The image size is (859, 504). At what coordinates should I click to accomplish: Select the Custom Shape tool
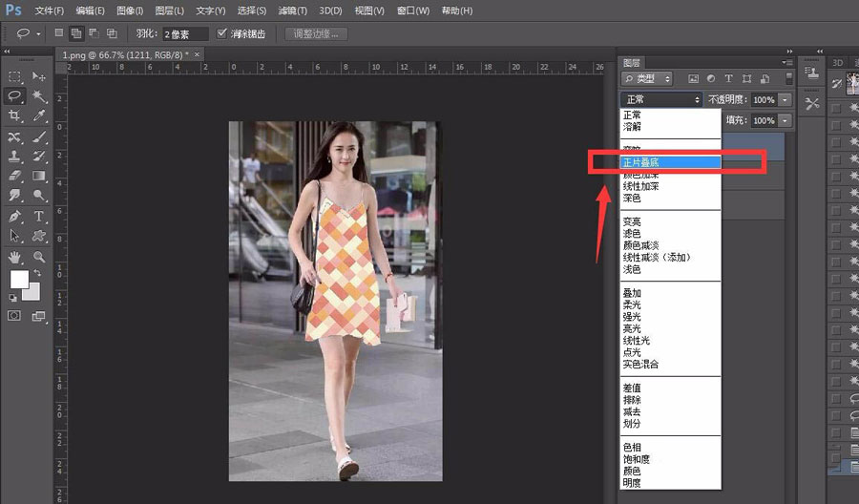(x=39, y=236)
